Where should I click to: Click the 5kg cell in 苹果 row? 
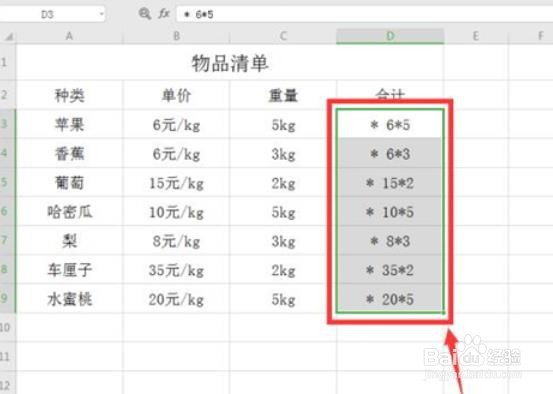283,124
